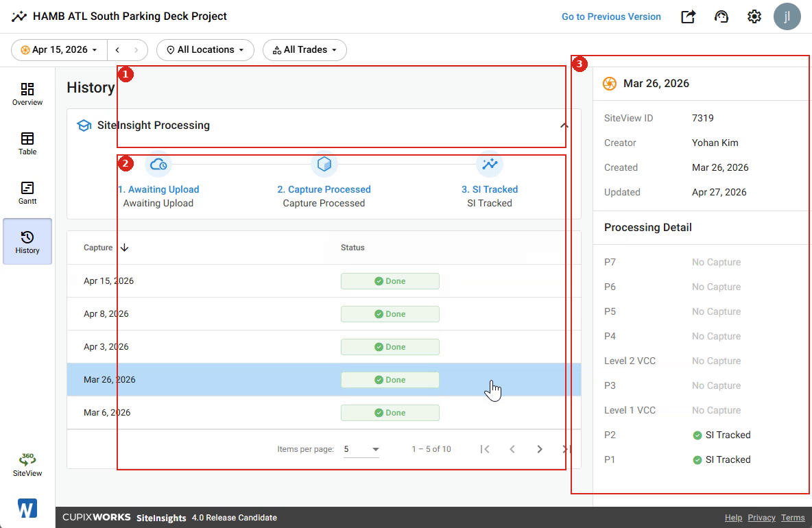812x528 pixels.
Task: Launch SiteView 360 from sidebar
Action: click(x=27, y=464)
